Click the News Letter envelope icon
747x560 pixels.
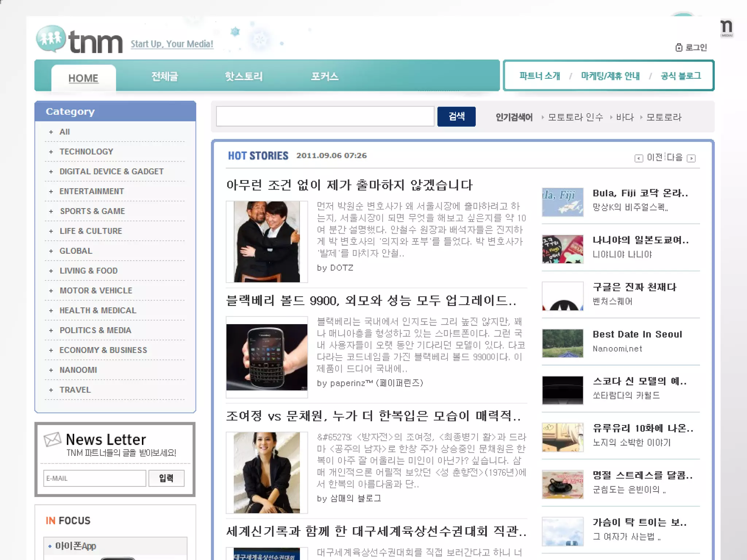pos(53,439)
